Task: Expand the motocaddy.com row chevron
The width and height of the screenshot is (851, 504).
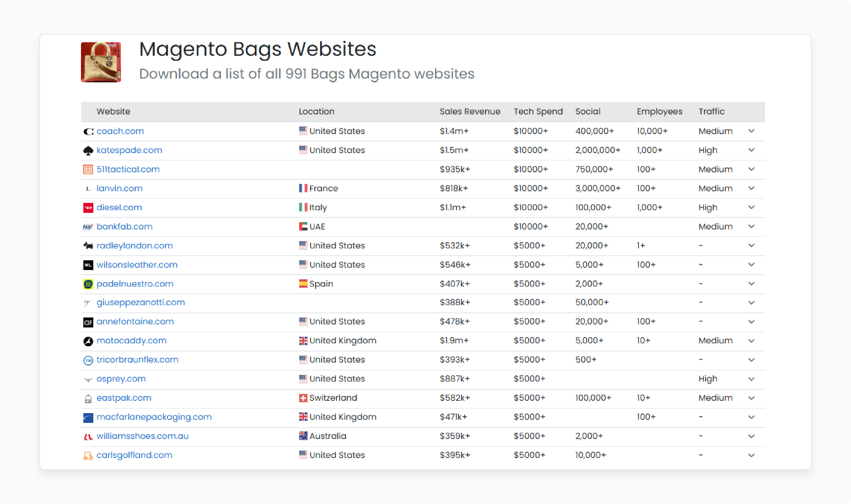Action: tap(752, 341)
